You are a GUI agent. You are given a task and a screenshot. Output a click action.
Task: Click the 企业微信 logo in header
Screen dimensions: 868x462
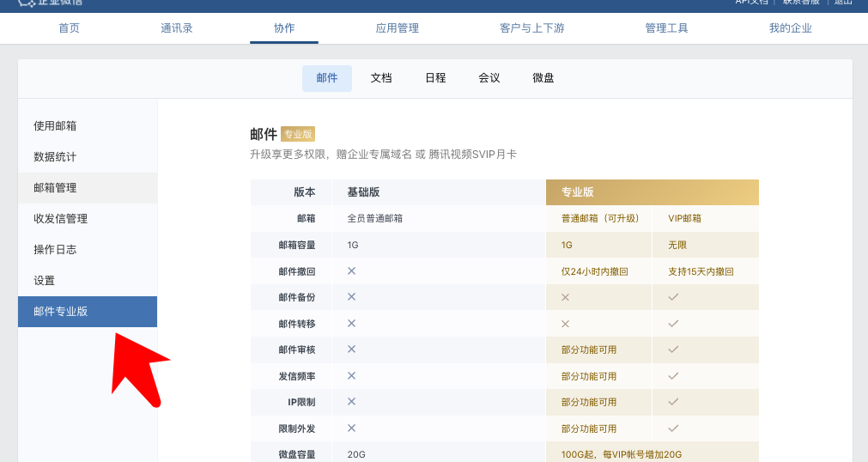tap(50, 3)
